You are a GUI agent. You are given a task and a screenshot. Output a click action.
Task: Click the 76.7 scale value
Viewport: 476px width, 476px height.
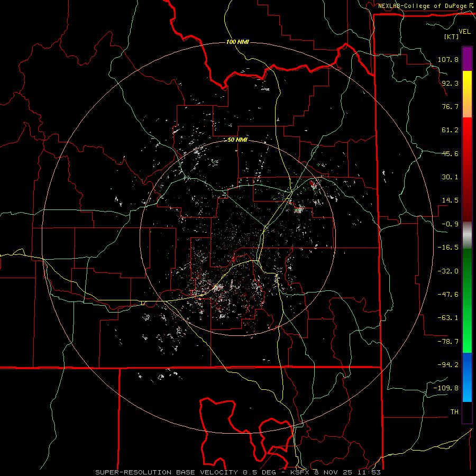[450, 106]
